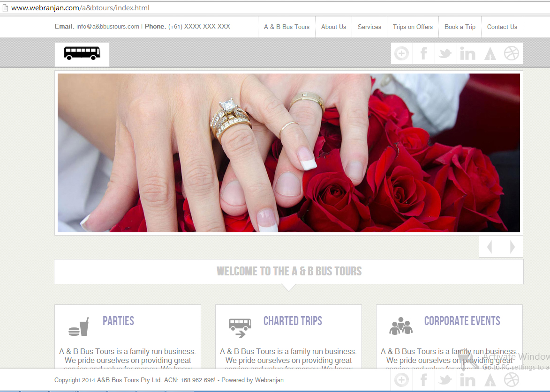Click the CORPORATE EVENTS heading
550x392 pixels.
tap(462, 321)
